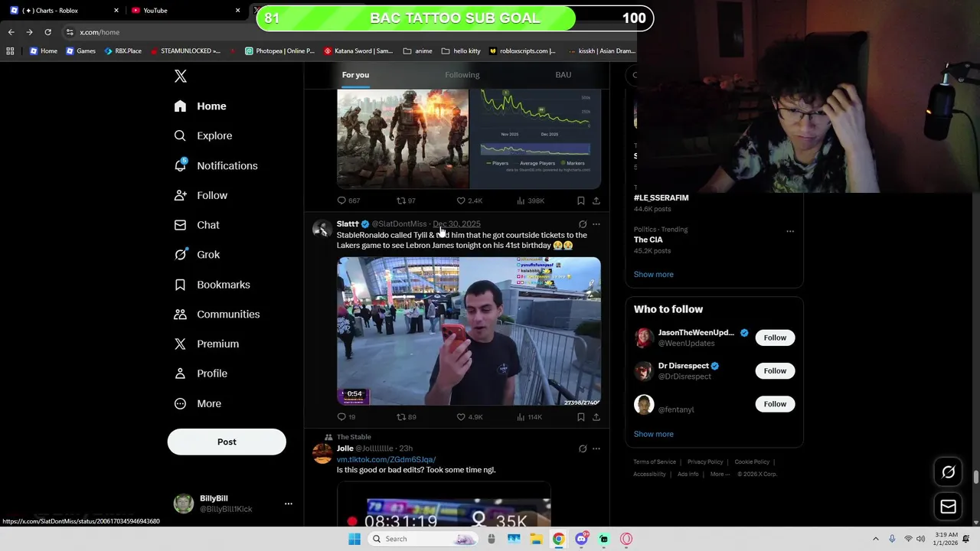Open the Windows Start menu
Image resolution: width=980 pixels, height=551 pixels.
coord(354,539)
